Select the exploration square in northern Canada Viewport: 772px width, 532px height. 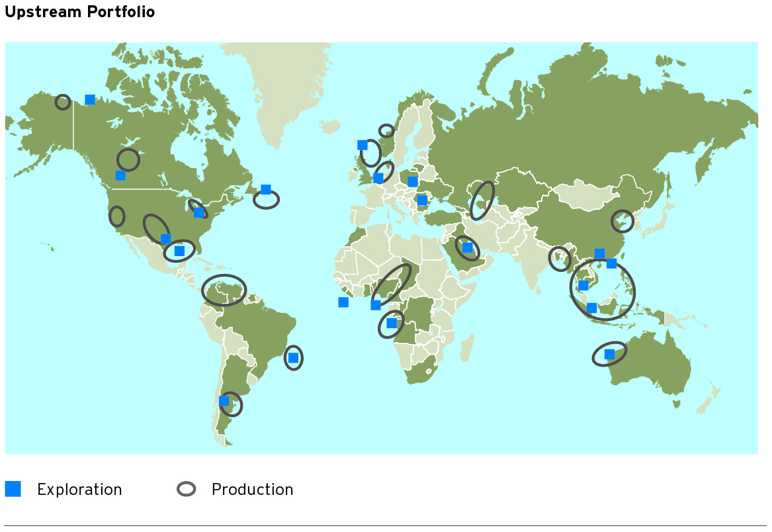coord(90,100)
